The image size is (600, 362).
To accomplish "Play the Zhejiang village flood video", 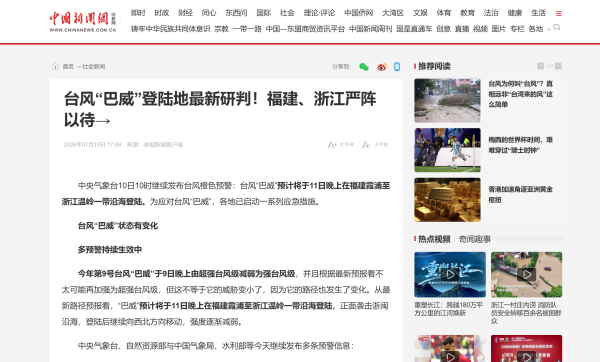I will [x=527, y=274].
